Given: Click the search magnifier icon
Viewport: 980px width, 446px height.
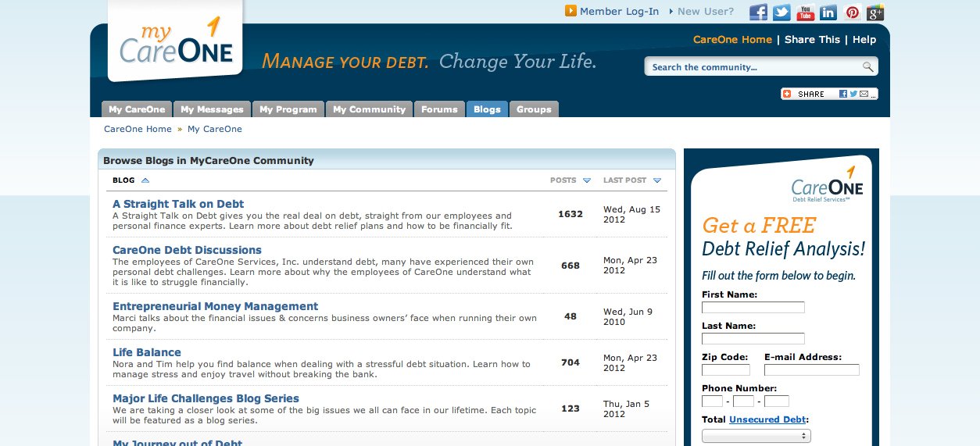Looking at the screenshot, I should click(867, 67).
